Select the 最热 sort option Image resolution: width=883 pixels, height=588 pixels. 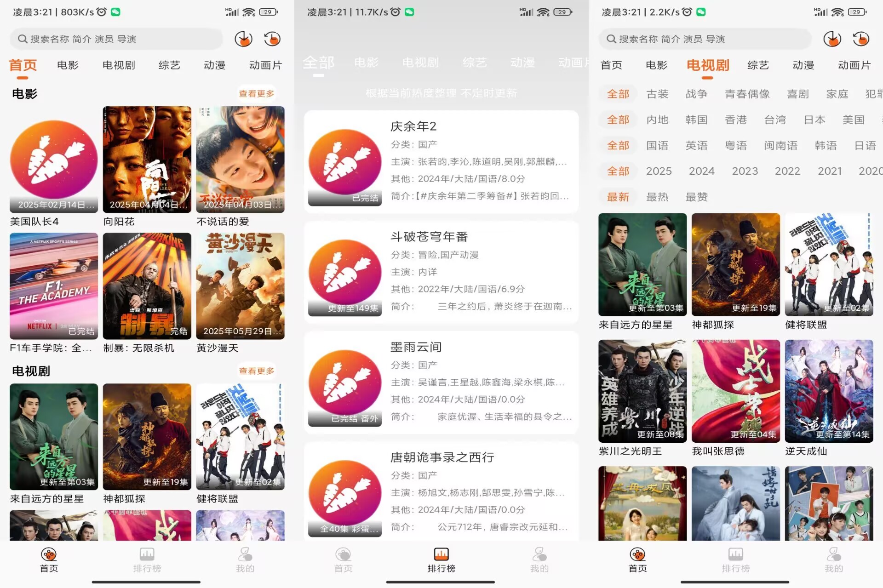point(657,197)
